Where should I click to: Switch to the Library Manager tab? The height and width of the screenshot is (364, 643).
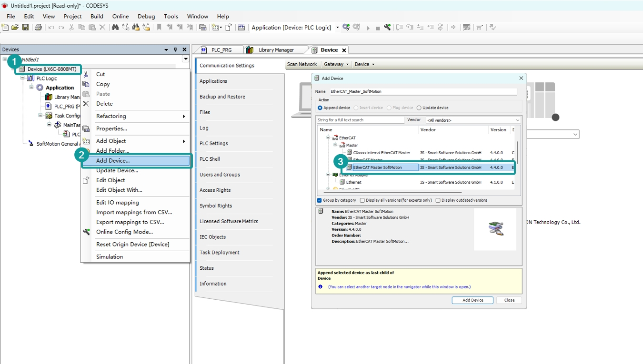276,50
